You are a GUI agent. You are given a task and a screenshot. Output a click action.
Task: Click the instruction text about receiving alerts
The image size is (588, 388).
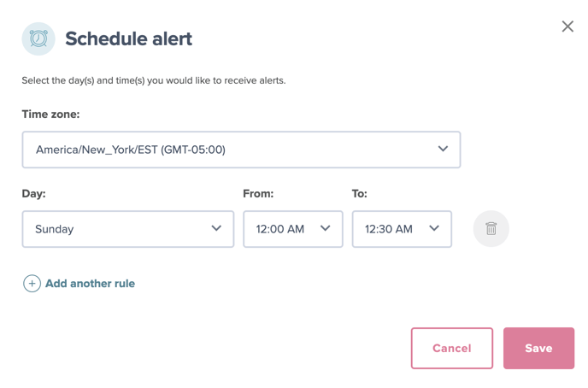click(154, 80)
